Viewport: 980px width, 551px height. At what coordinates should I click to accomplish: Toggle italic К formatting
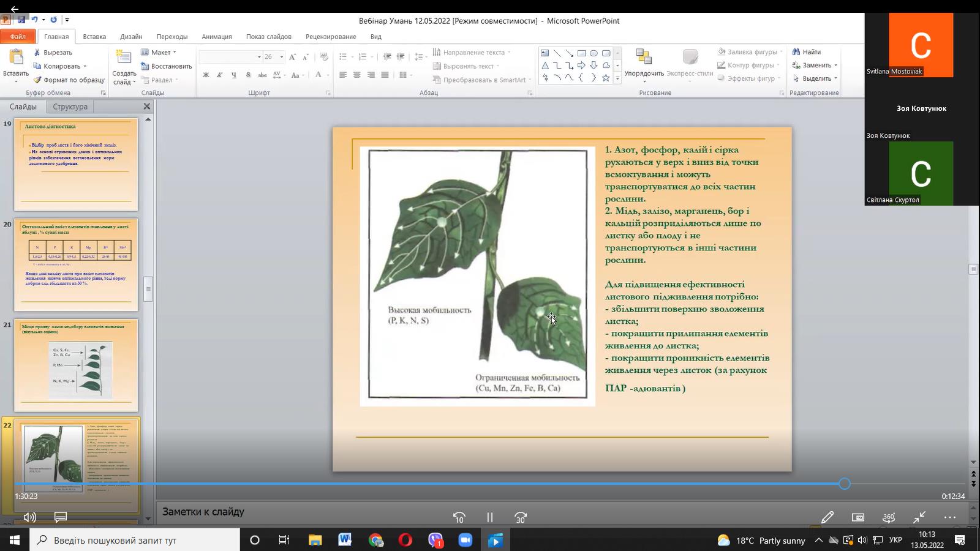point(220,75)
